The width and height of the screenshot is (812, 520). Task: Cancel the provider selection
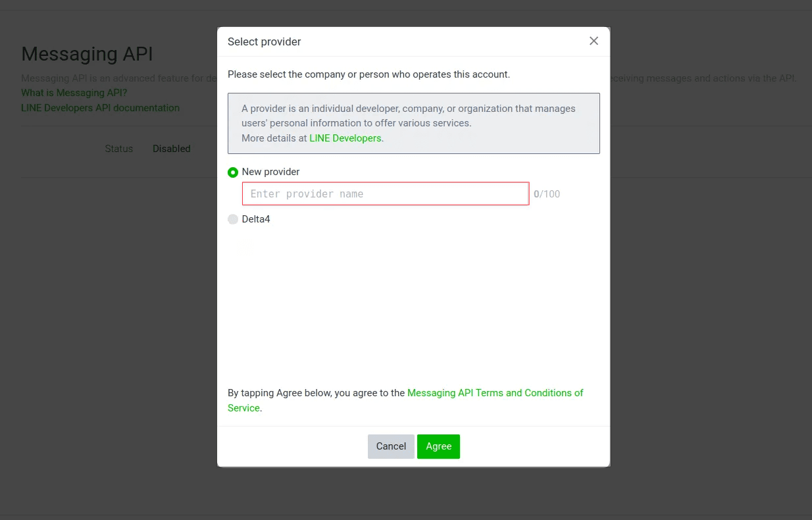coord(391,446)
